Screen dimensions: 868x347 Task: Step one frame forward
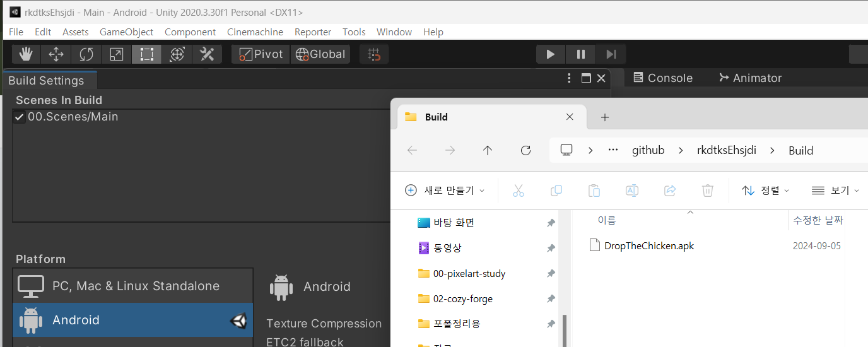[x=611, y=54]
